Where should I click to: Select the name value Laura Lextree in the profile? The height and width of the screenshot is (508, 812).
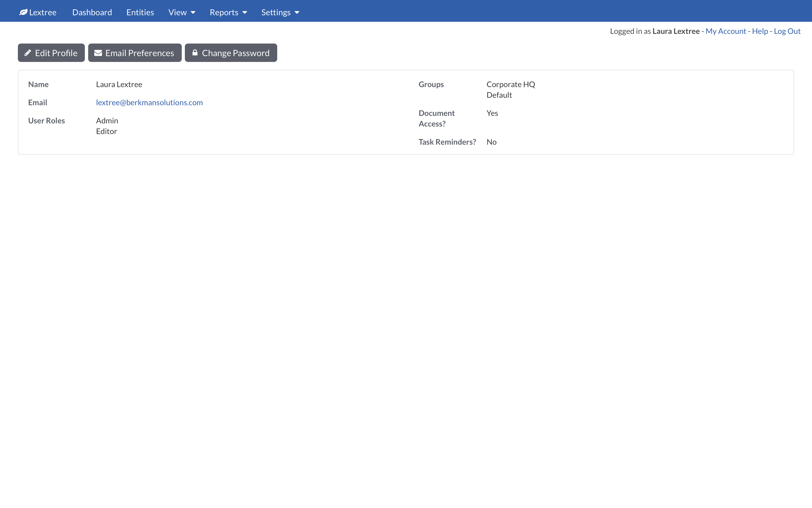coord(119,84)
